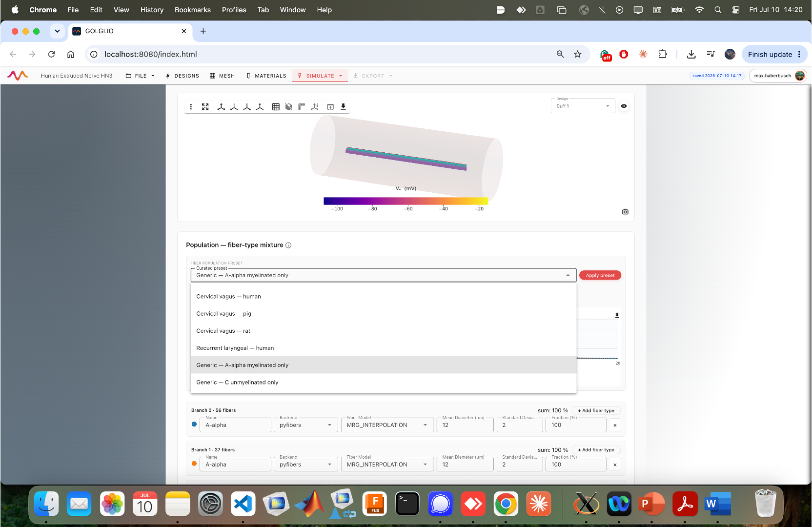The image size is (812, 527).
Task: Open the Cuff 1 design dropdown
Action: [583, 106]
